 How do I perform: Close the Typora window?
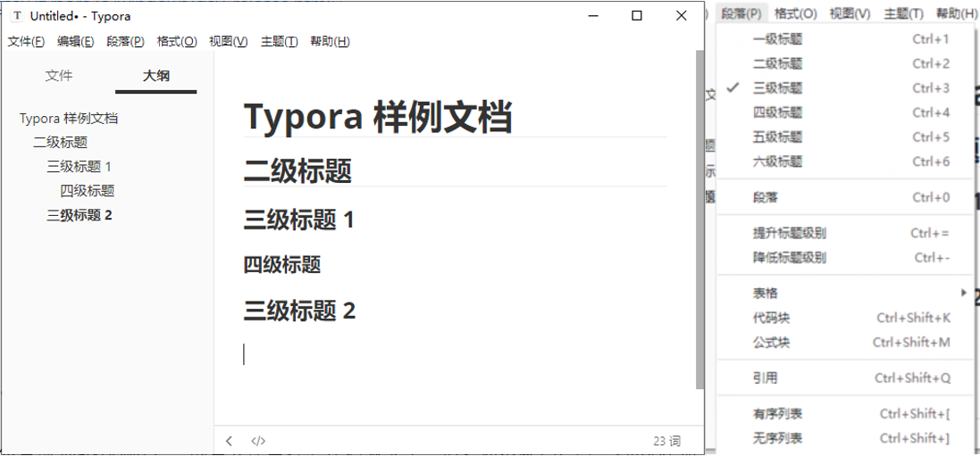[x=682, y=16]
